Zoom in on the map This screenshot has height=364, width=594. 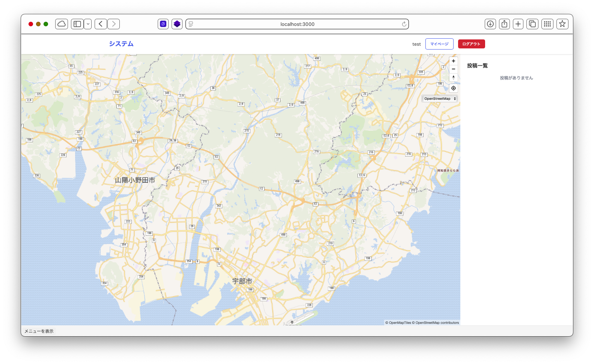coord(454,61)
